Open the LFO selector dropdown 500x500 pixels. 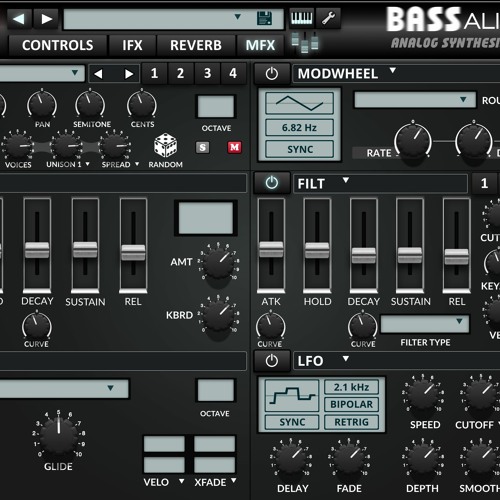346,359
